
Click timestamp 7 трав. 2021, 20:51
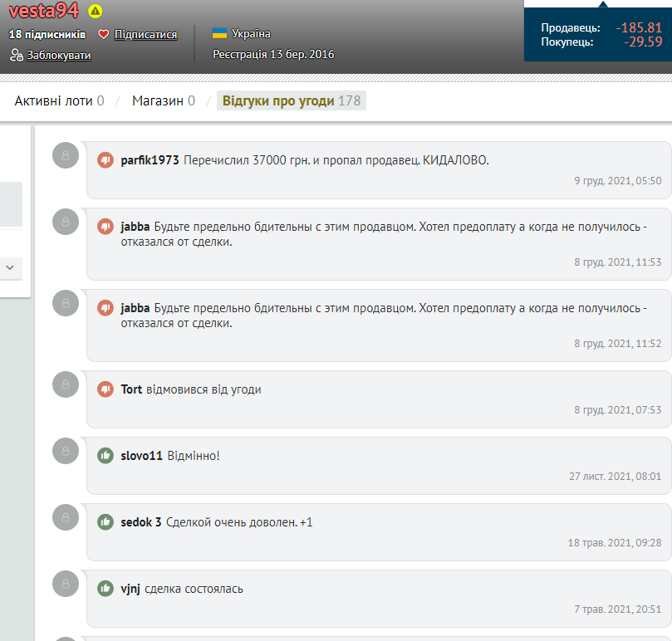point(617,609)
